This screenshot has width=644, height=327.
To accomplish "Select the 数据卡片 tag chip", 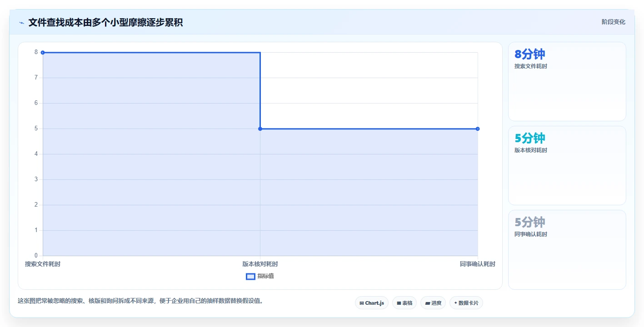I will (x=466, y=303).
